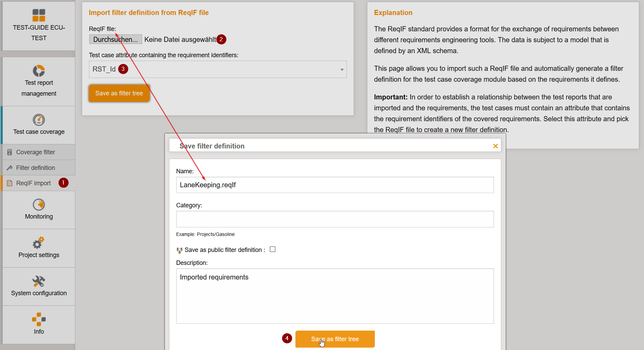The width and height of the screenshot is (644, 350).
Task: Focus the Category input field
Action: pos(335,219)
